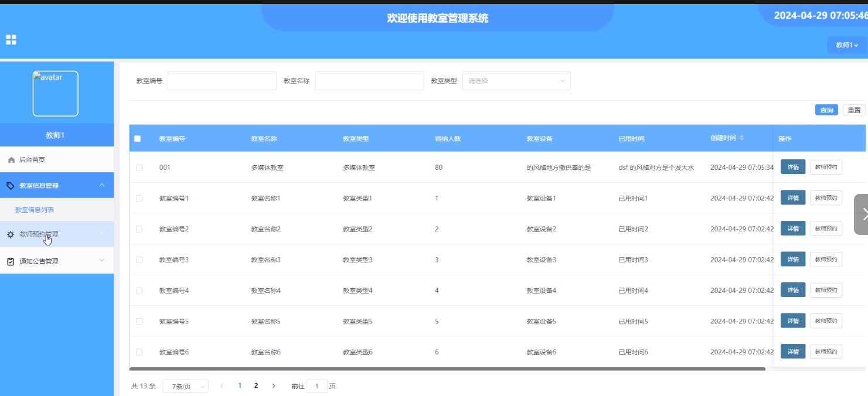This screenshot has height=396, width=868.
Task: Focus the 教室编号 search input
Action: point(222,81)
